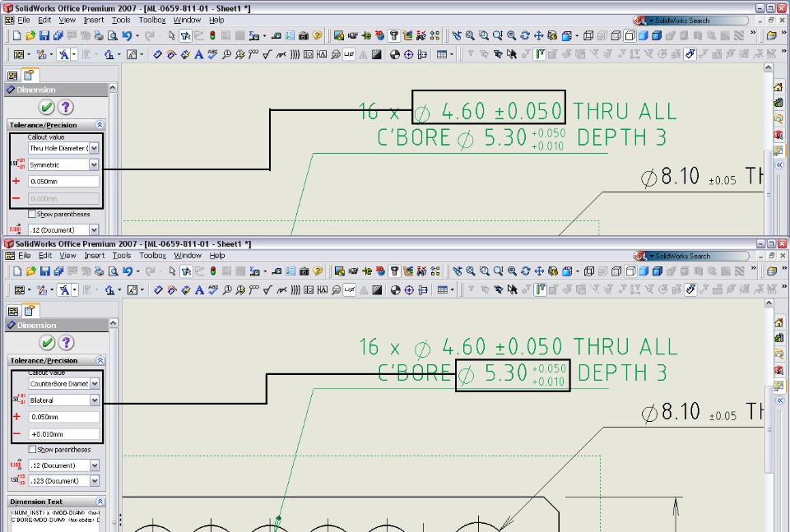This screenshot has height=532, width=790.
Task: Click plus tolerance field in lower panel
Action: 64,417
